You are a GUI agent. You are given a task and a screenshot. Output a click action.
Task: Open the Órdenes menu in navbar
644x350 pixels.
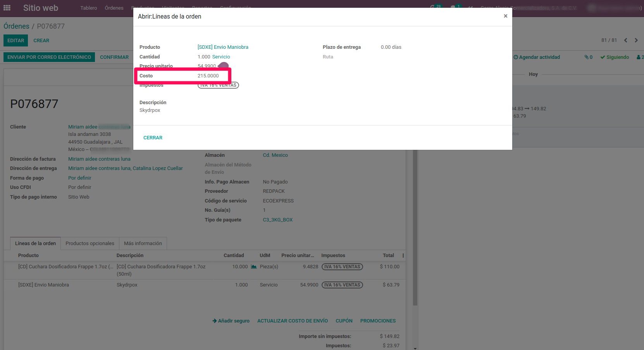114,8
